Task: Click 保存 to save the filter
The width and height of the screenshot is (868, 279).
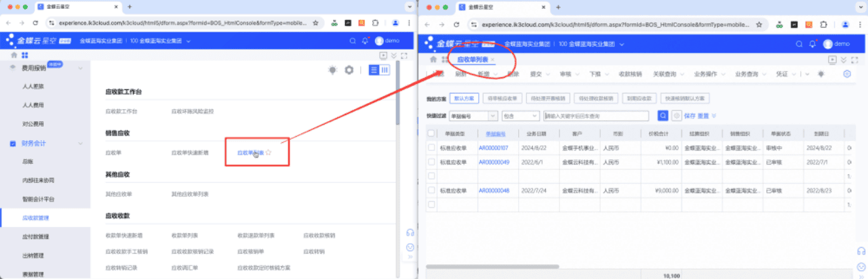Action: [690, 116]
